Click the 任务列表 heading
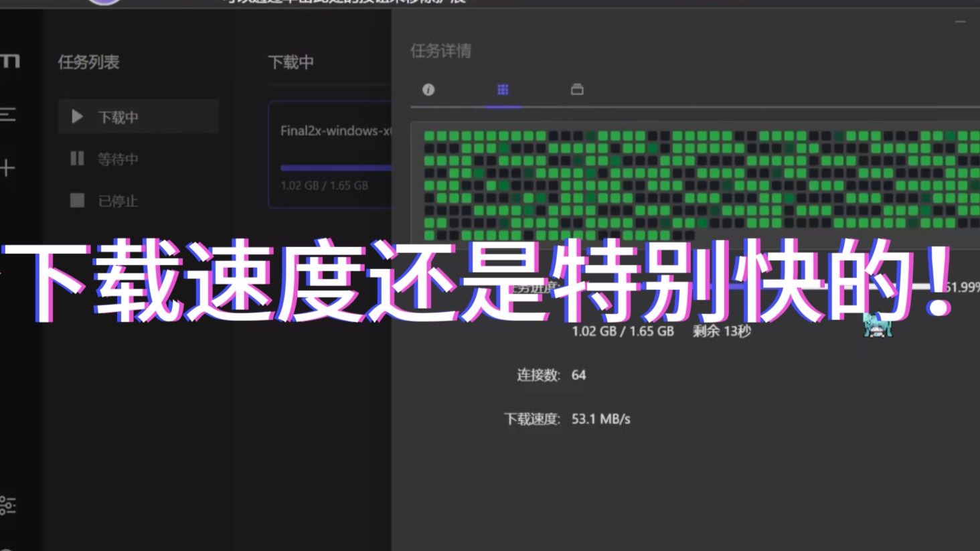Viewport: 980px width, 551px height. 88,62
